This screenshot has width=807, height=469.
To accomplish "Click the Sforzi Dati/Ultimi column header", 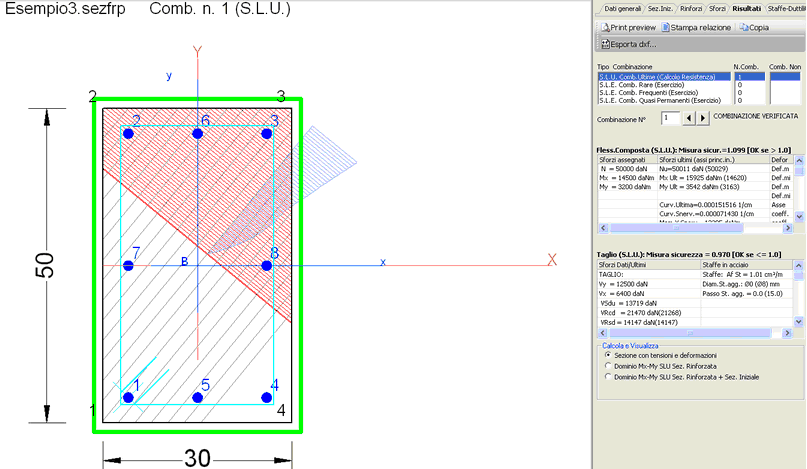I will click(648, 265).
